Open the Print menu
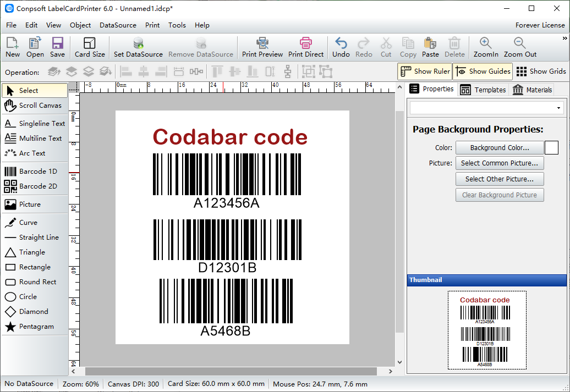This screenshot has width=570, height=392. pyautogui.click(x=152, y=25)
